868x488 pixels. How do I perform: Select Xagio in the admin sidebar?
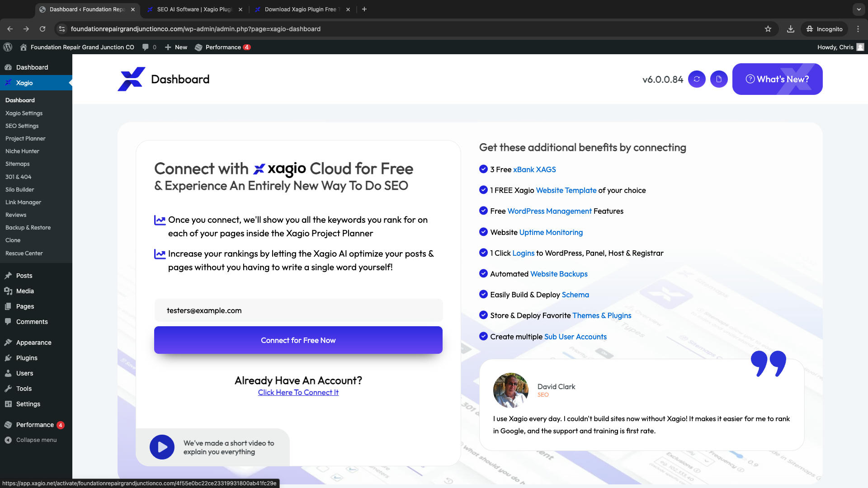[x=36, y=83]
